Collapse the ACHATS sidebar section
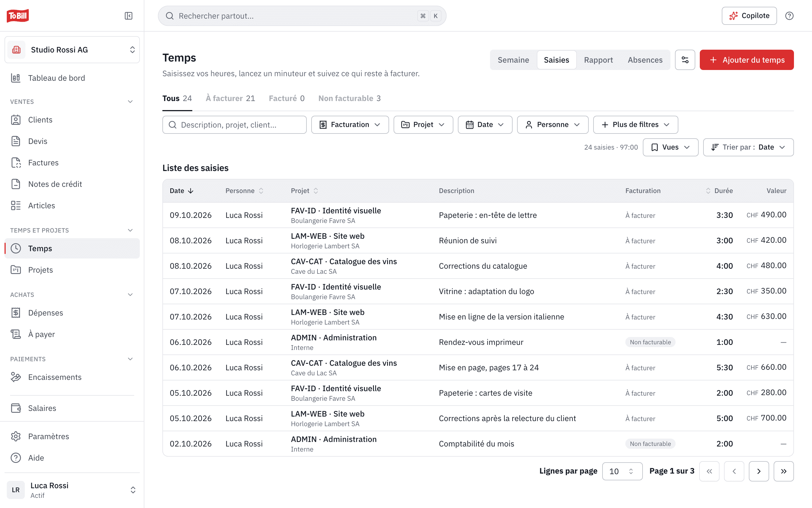This screenshot has width=812, height=508. pos(131,295)
